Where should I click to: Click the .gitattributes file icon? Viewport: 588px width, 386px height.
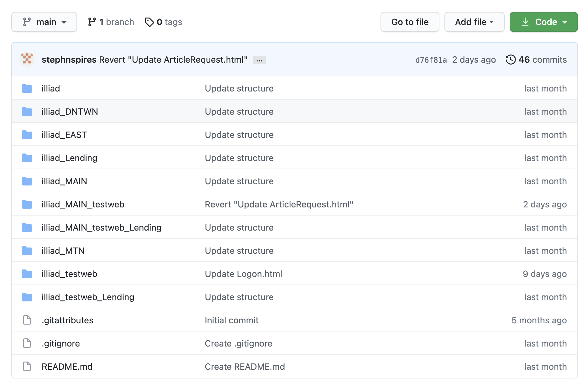point(27,320)
